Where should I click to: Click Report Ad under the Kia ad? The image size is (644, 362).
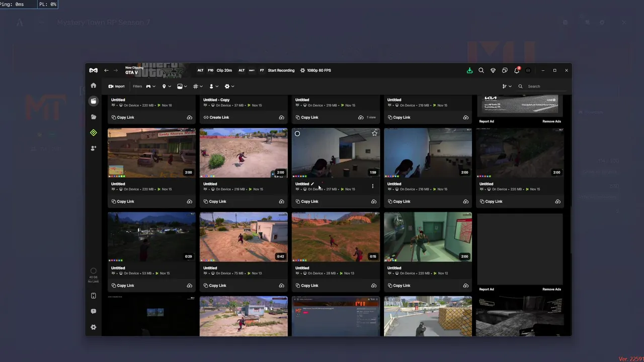[x=487, y=121]
